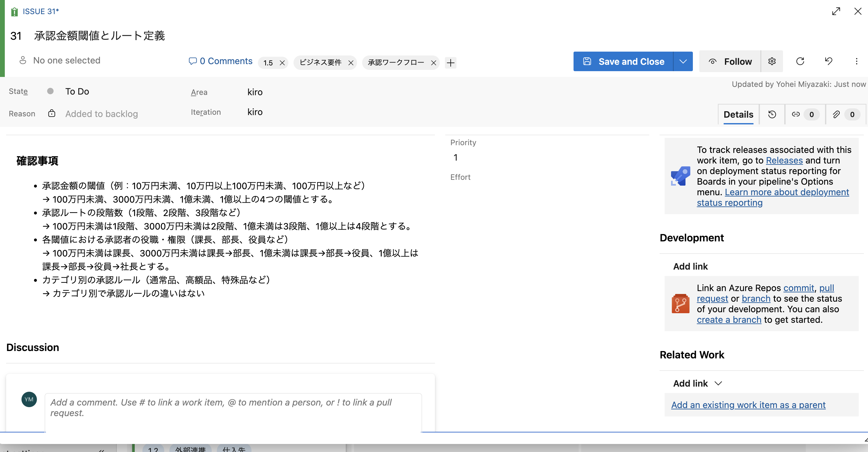Image resolution: width=868 pixels, height=452 pixels.
Task: Toggle Follow for this work item
Action: (x=730, y=61)
